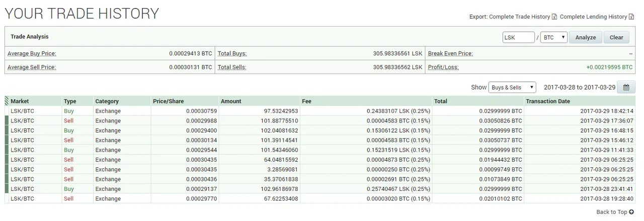Open Complete Trade History export link

[x=519, y=17]
